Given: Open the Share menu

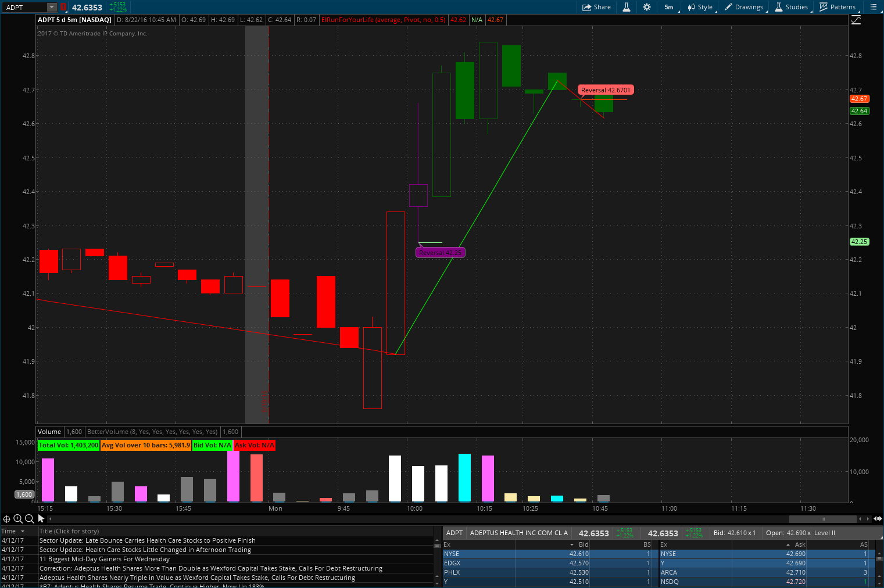Looking at the screenshot, I should point(596,7).
